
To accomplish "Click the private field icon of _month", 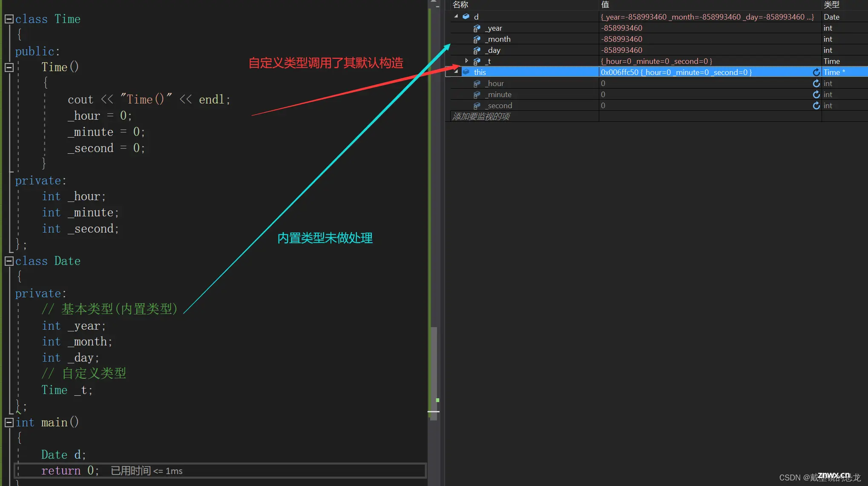I will pyautogui.click(x=477, y=39).
